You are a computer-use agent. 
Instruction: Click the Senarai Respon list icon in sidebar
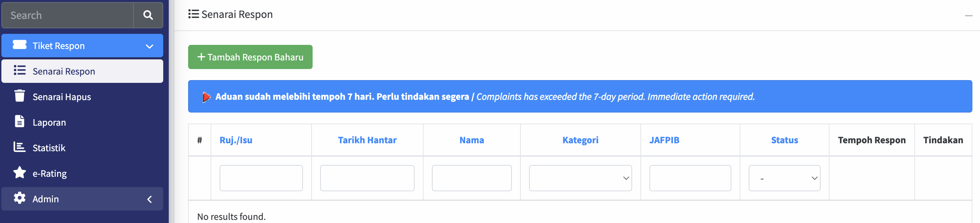pos(19,70)
